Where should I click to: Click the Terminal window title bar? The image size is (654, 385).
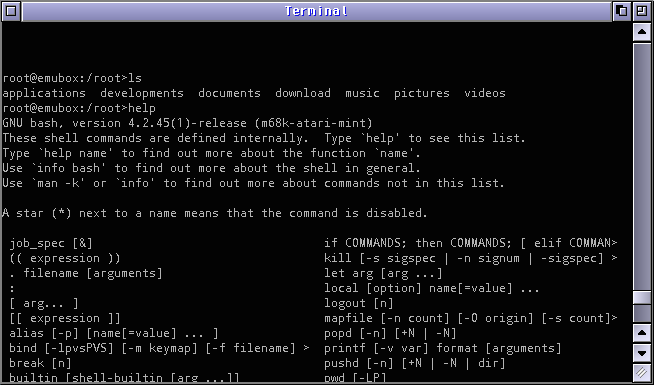click(x=317, y=11)
